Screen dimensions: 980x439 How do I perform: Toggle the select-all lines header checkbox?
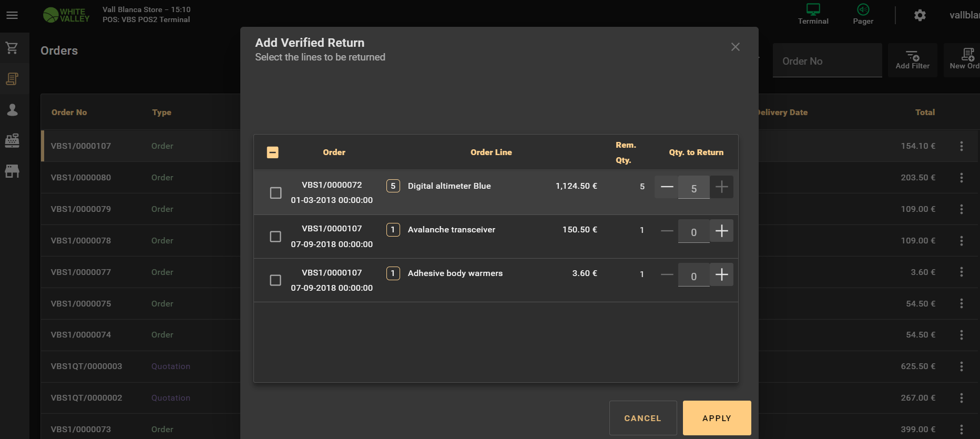pyautogui.click(x=273, y=152)
